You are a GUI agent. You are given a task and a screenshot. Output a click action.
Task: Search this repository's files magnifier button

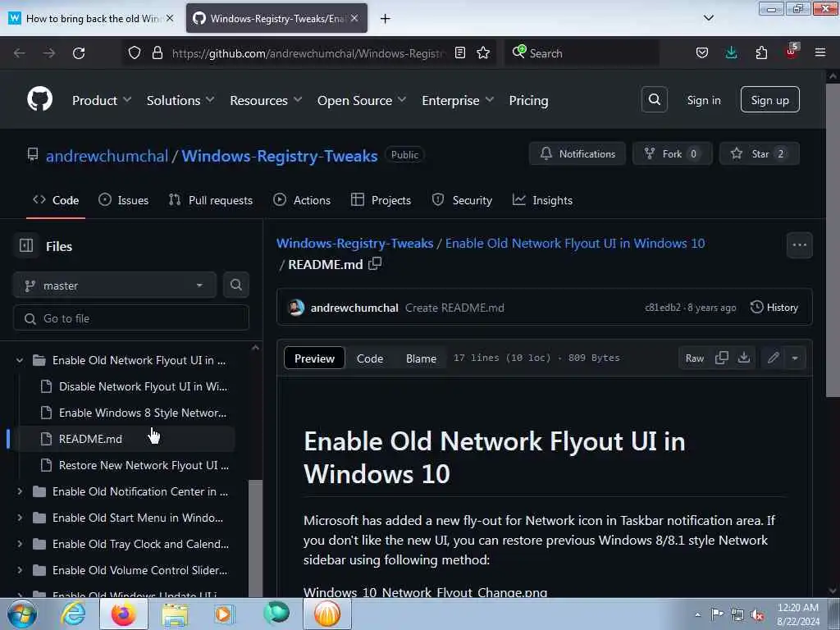235,285
